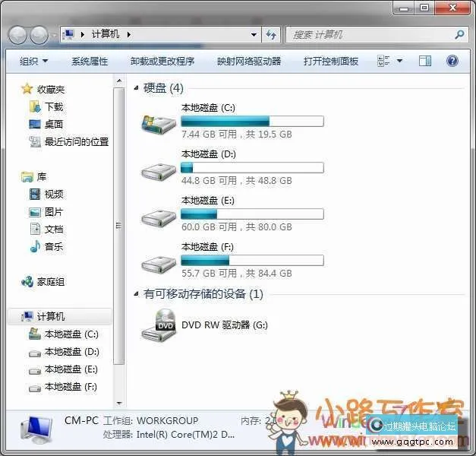
Task: Select the Local Disk (F:) drive icon
Action: 159,264
